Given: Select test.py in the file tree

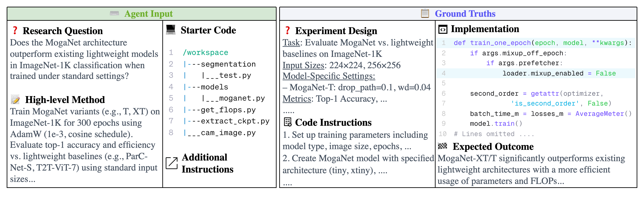Looking at the screenshot, I should tap(235, 75).
